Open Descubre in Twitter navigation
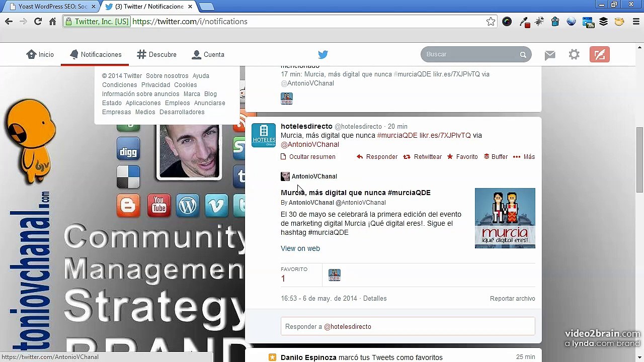644x362 pixels. tap(156, 54)
